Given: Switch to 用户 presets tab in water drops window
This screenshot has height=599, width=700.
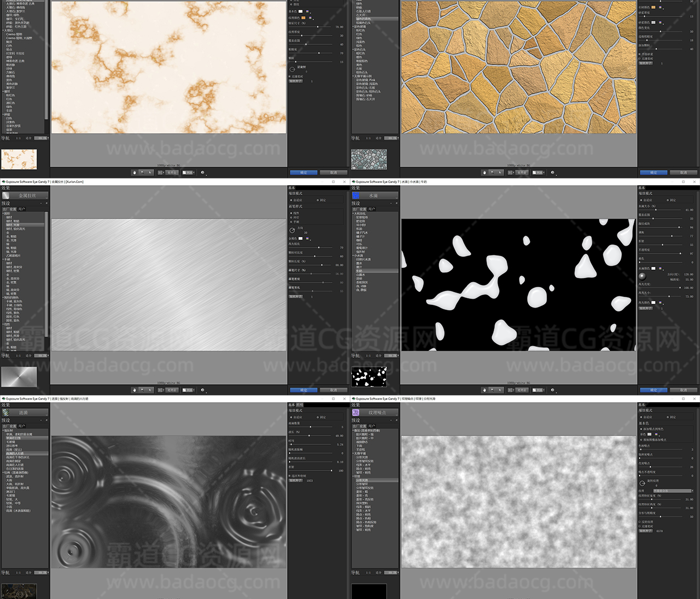Looking at the screenshot, I should (x=372, y=209).
